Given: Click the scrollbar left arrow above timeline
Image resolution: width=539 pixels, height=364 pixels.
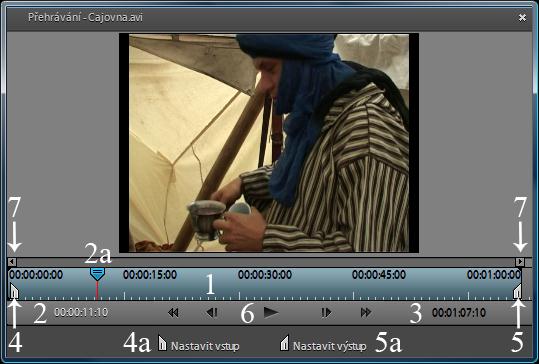Looking at the screenshot, I should [x=12, y=262].
